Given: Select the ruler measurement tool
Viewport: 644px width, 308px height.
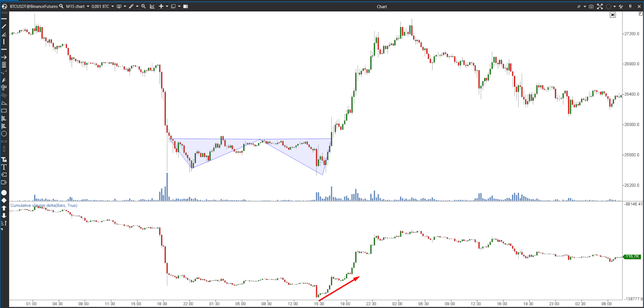Looking at the screenshot, I should coord(4,87).
